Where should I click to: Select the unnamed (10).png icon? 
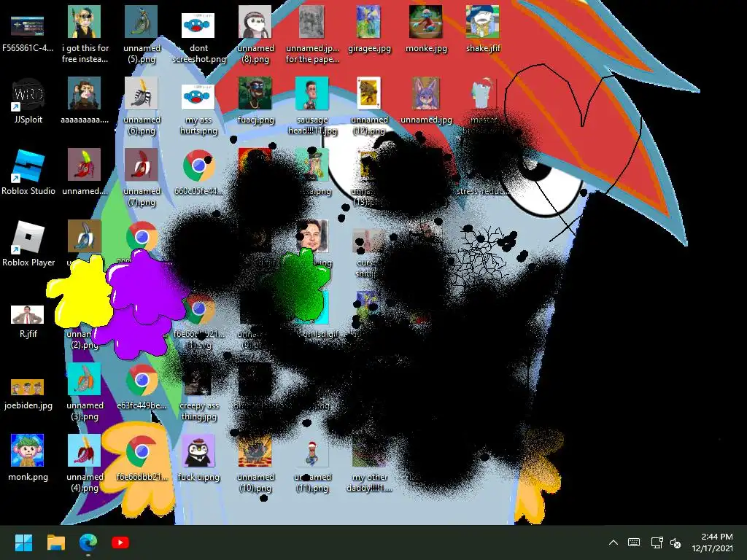[255, 463]
